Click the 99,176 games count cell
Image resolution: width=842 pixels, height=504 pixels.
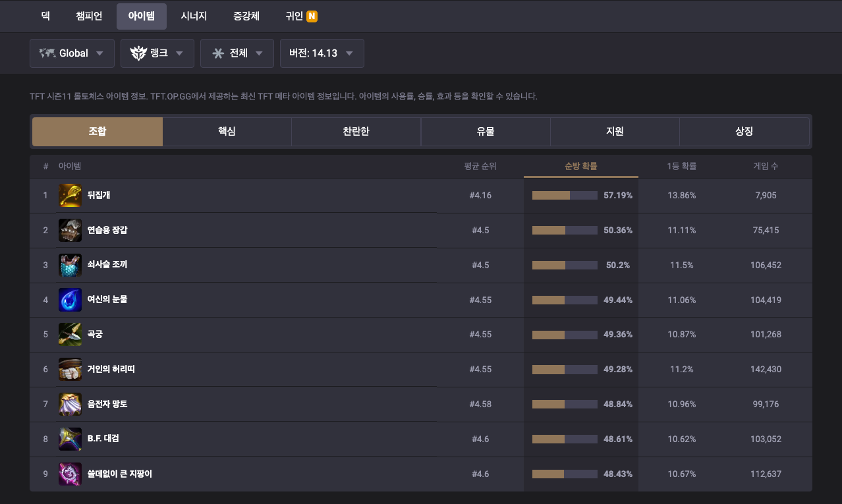pos(766,405)
